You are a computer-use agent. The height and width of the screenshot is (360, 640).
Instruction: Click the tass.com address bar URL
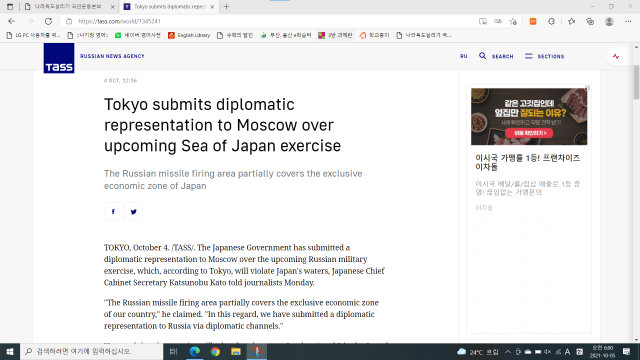(119, 21)
